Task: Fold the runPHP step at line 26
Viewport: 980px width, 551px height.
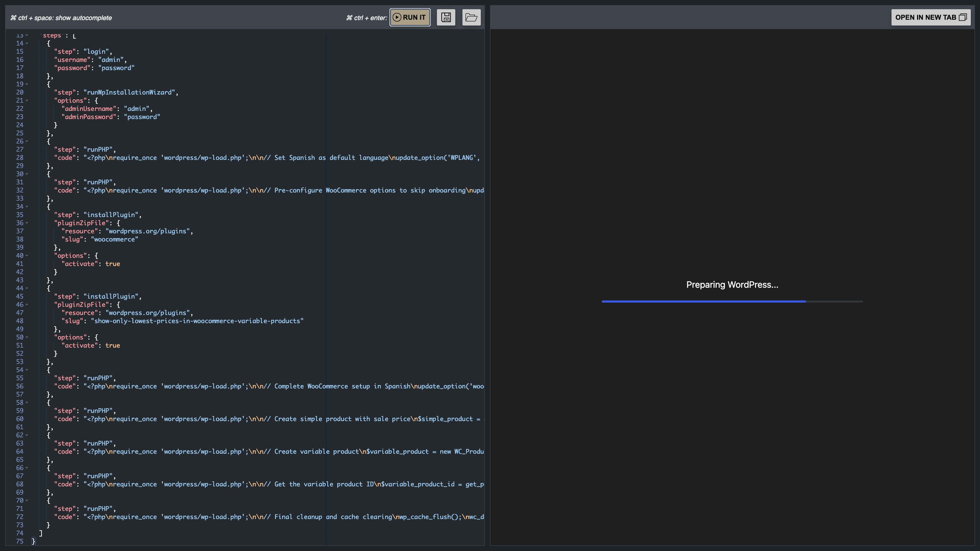Action: [27, 141]
